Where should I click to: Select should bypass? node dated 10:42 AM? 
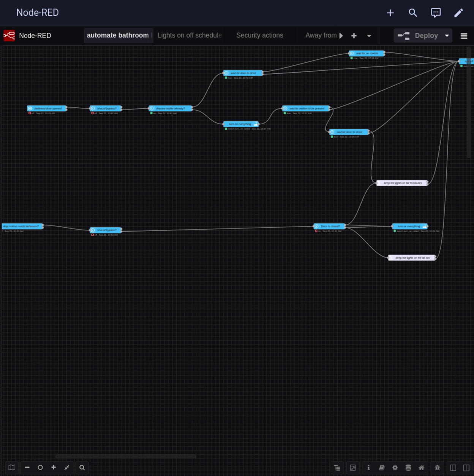[x=106, y=108]
